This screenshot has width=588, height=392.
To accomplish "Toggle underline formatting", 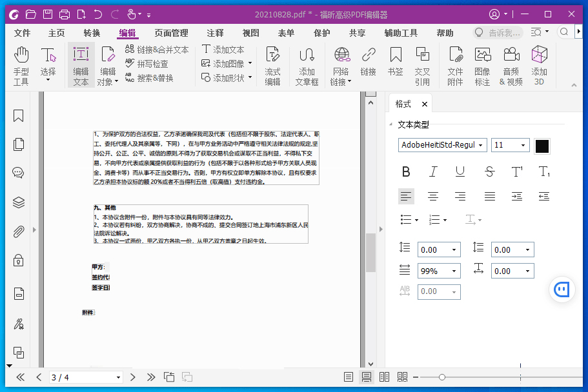I will (460, 172).
